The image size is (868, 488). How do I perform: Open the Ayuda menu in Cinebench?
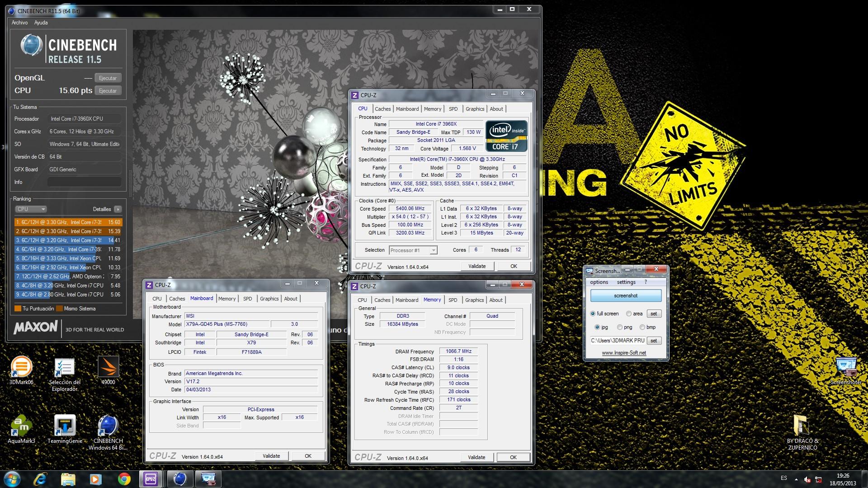pyautogui.click(x=41, y=23)
